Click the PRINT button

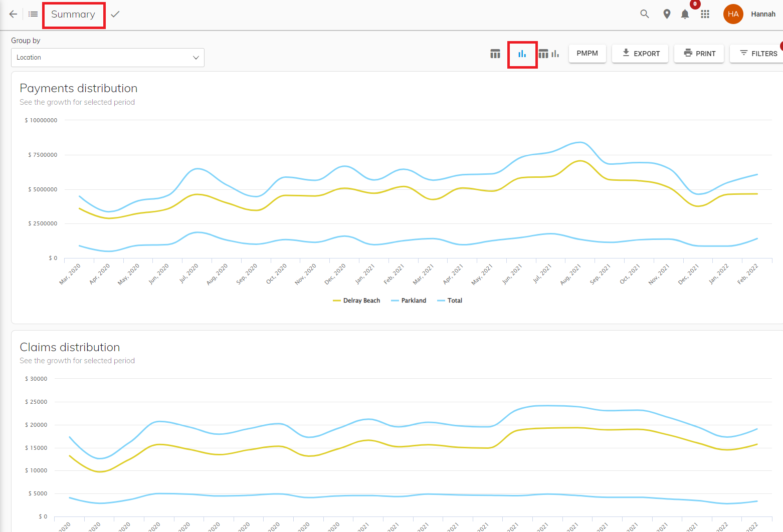pos(699,53)
